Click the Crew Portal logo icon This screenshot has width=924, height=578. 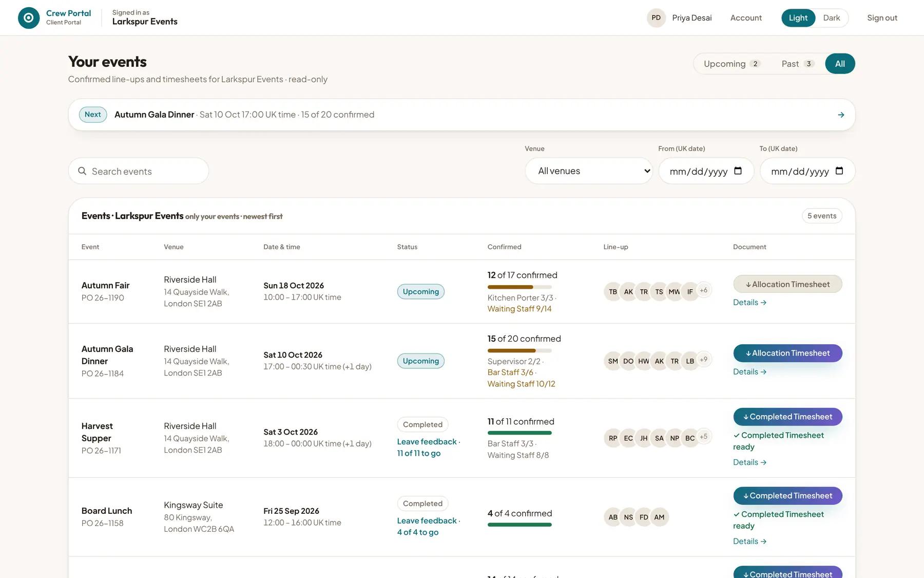pos(29,18)
